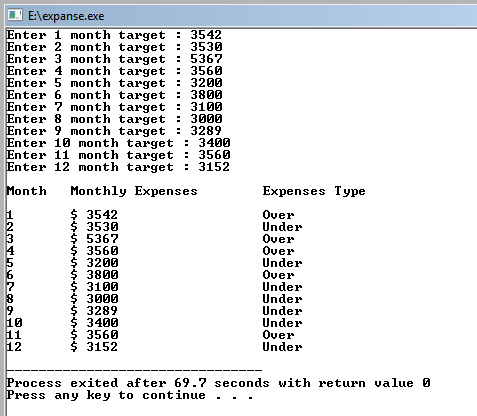This screenshot has height=416, width=477.
Task: Click 'Enter 10 month target : 3400' line
Action: [x=118, y=143]
